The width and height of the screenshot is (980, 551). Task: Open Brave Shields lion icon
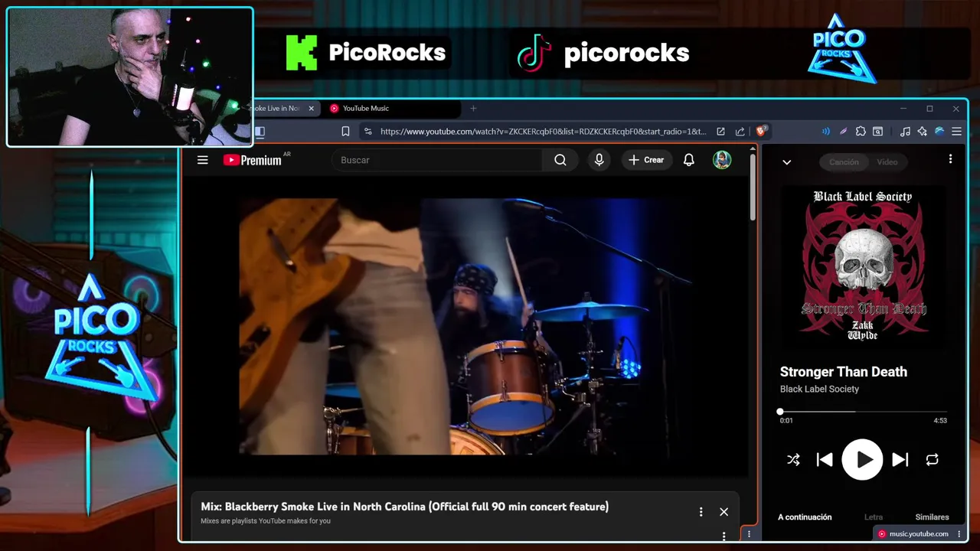[x=761, y=132]
